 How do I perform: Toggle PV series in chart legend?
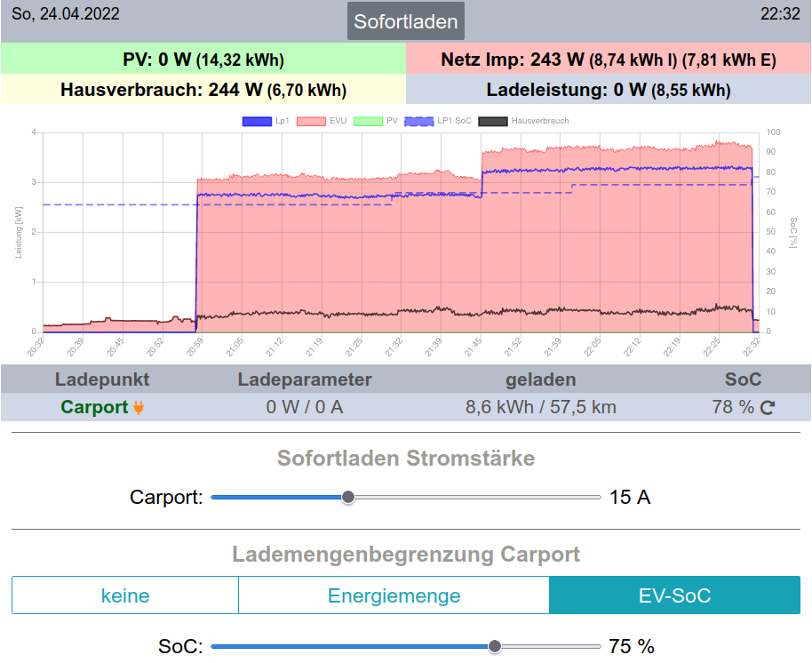click(x=376, y=121)
